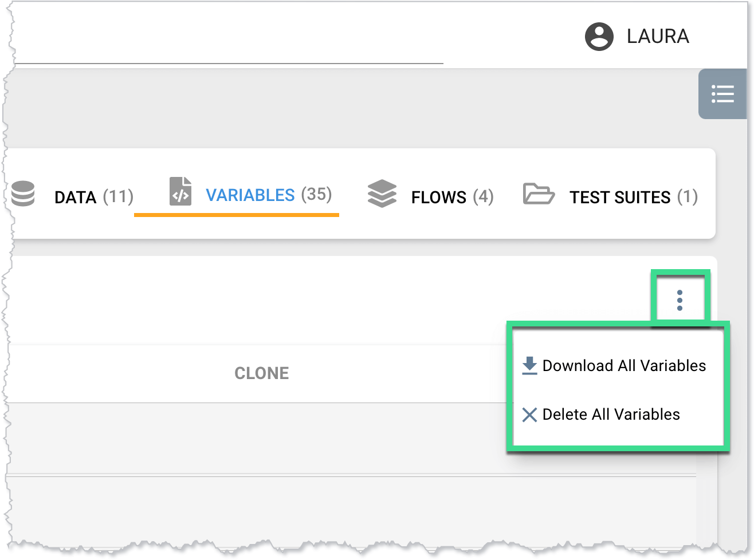Select Delete All Variables
The image size is (754, 560).
(612, 414)
